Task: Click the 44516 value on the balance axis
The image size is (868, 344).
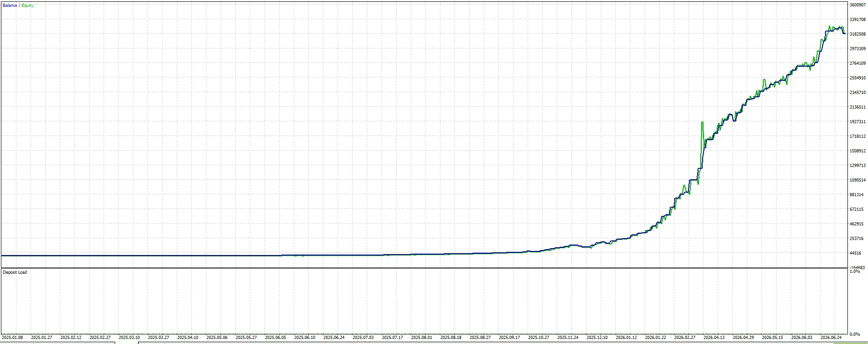Action: tap(856, 253)
